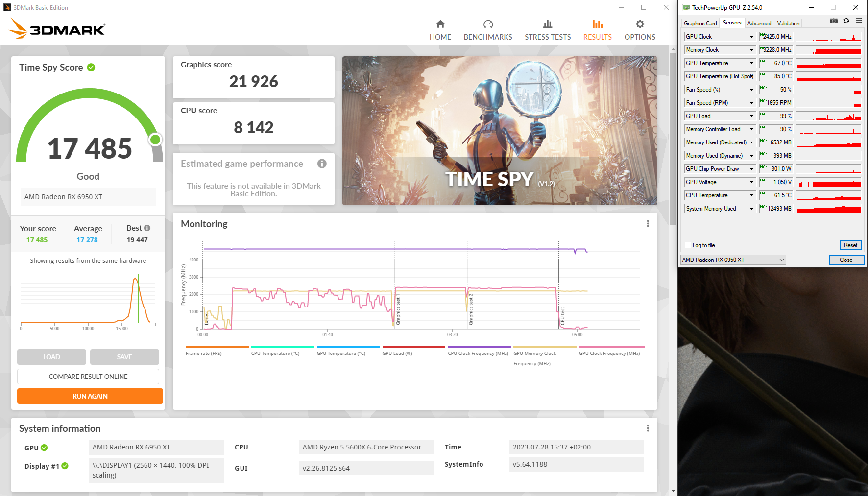Click the scroll down arrow in 3DMark
This screenshot has width=868, height=496.
[673, 491]
